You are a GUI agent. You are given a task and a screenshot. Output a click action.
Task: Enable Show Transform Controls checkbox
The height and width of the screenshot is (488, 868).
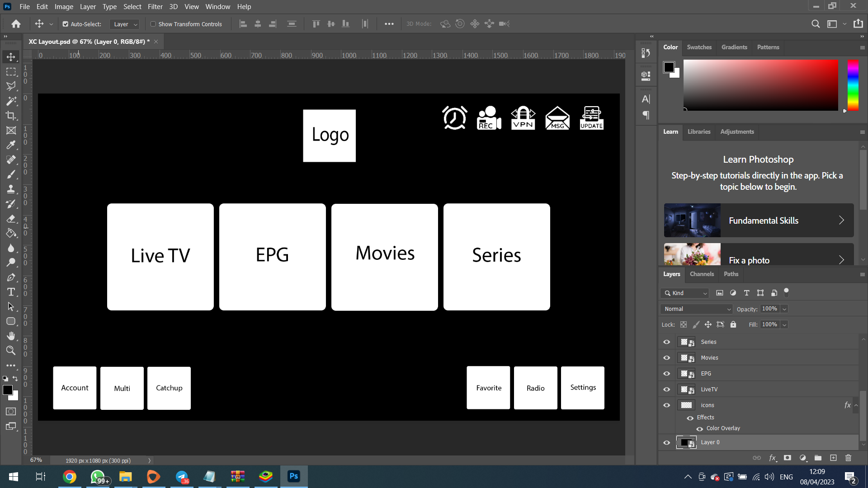click(x=153, y=24)
